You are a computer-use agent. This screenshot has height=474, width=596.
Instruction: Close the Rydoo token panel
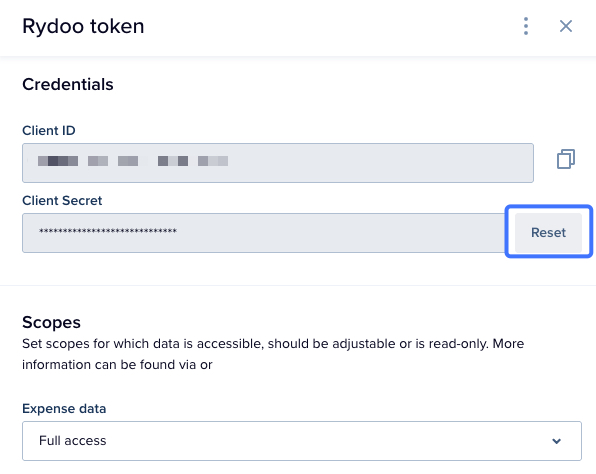pos(566,26)
